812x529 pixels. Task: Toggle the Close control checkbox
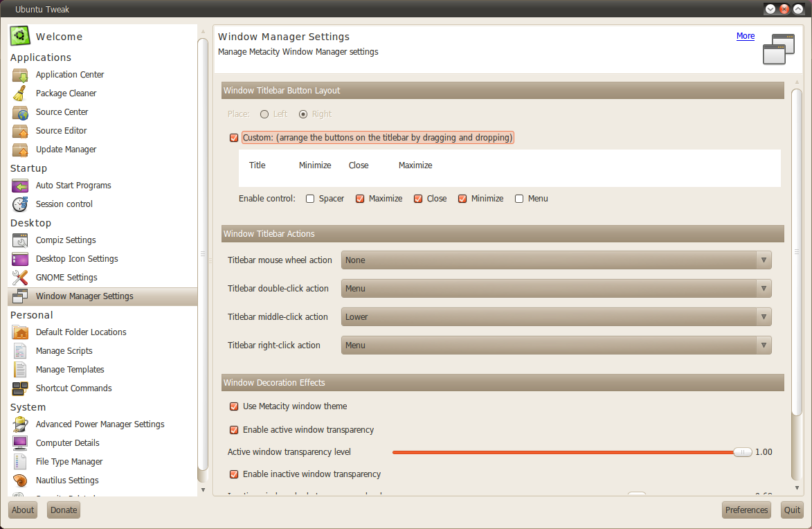point(418,199)
